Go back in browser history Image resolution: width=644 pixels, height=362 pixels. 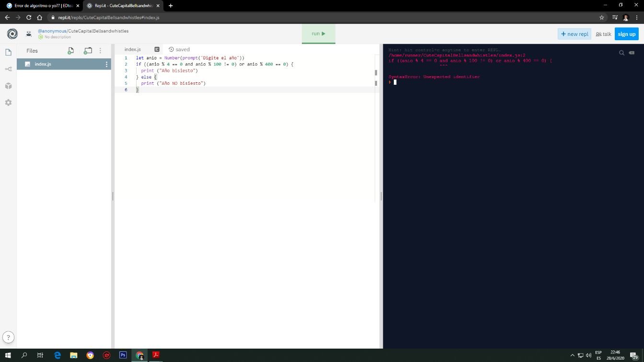click(x=7, y=17)
